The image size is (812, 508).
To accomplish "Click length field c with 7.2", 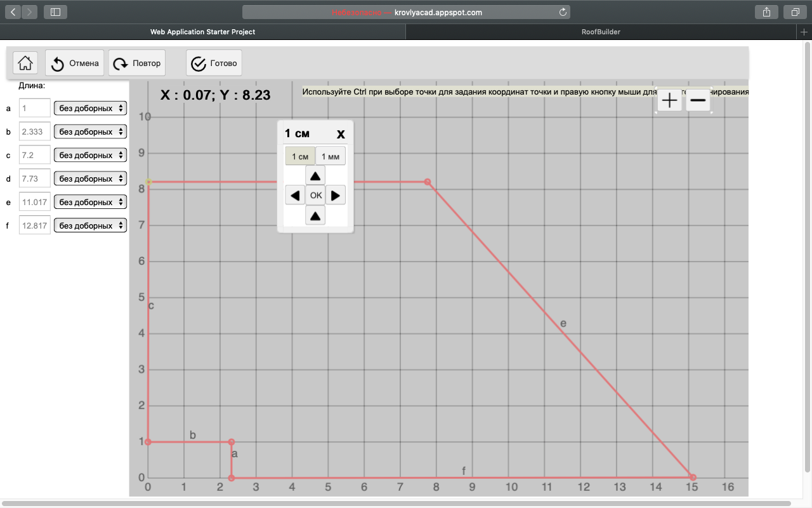I will point(35,156).
